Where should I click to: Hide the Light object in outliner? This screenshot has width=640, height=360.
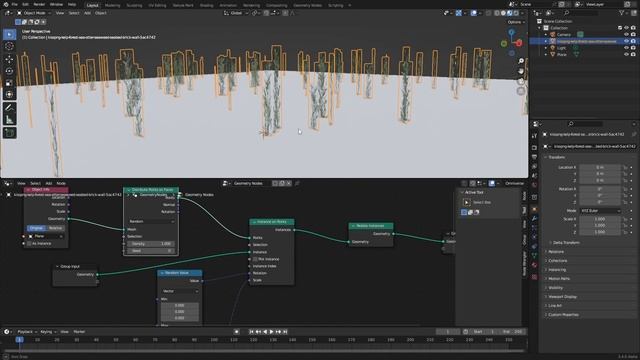[626, 48]
